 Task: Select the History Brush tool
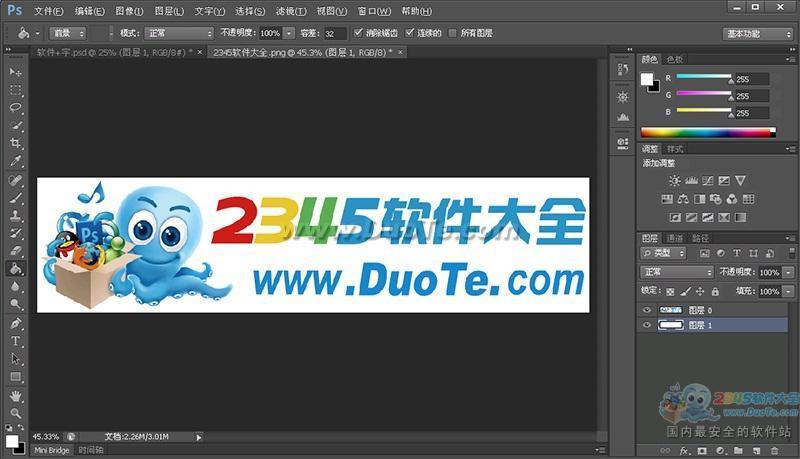(x=15, y=234)
